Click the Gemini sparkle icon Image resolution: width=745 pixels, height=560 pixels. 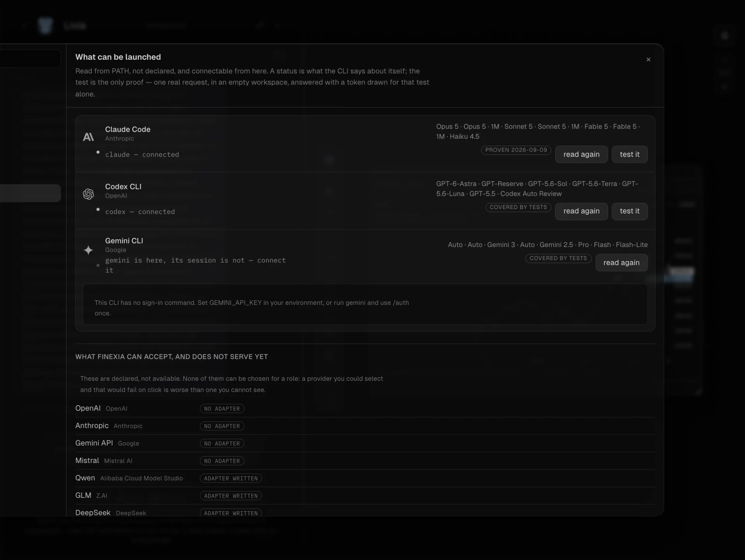coord(88,250)
